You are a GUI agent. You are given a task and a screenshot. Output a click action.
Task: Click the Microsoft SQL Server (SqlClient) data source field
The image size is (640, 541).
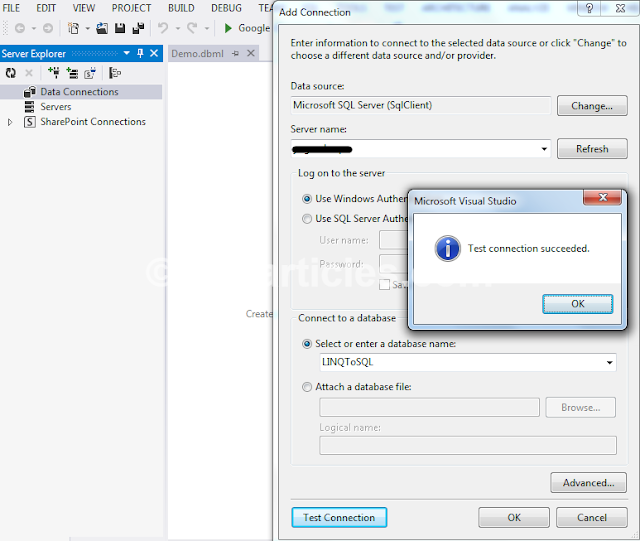pos(421,105)
